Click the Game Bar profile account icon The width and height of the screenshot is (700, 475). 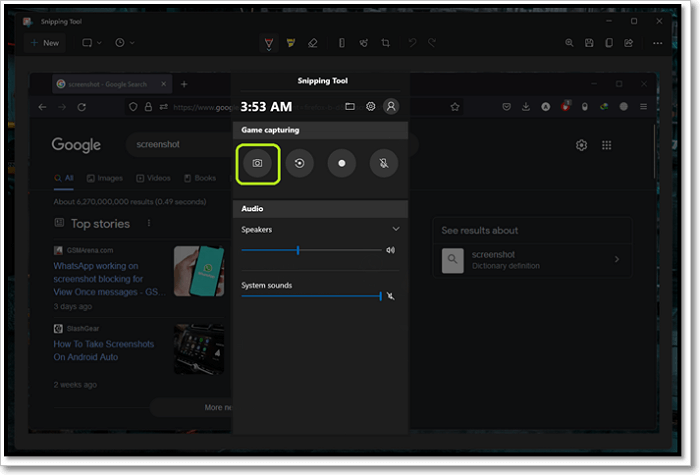tap(391, 106)
